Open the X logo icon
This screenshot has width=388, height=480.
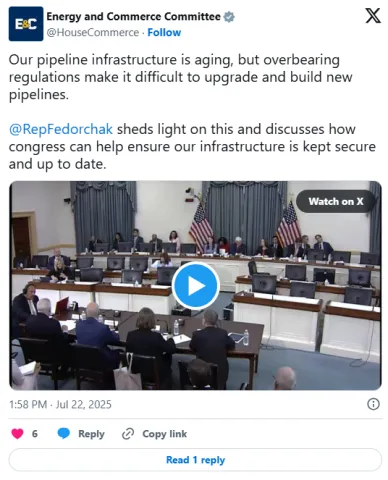click(x=373, y=16)
